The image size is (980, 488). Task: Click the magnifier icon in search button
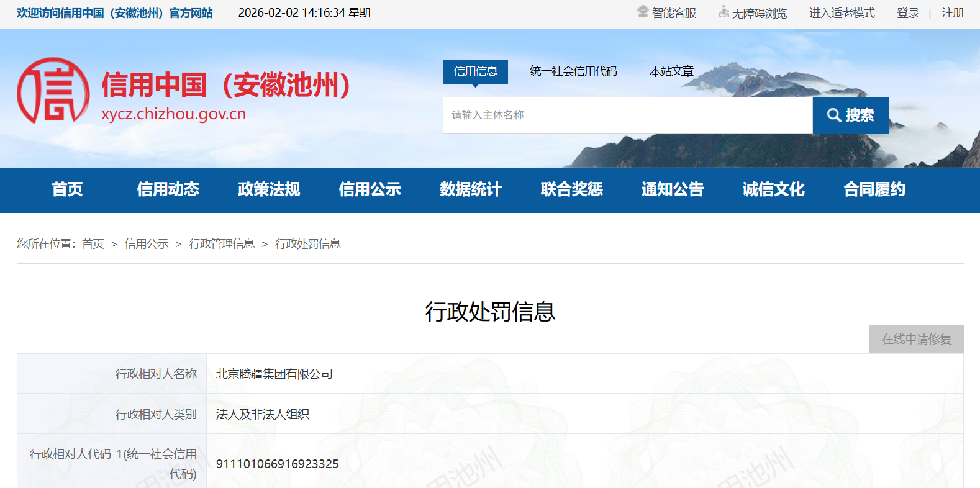pos(834,115)
